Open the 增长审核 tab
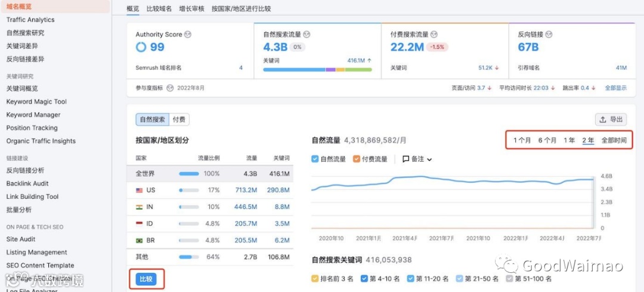The image size is (644, 292). (192, 8)
